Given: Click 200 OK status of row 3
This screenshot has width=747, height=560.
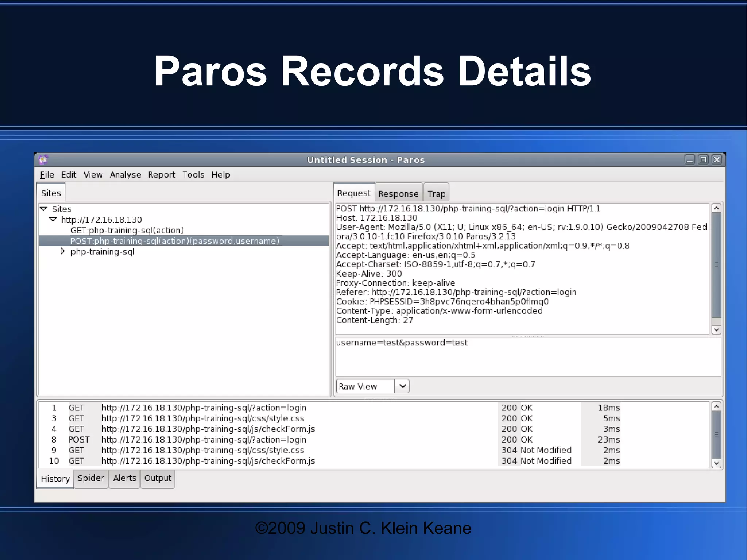Looking at the screenshot, I should (x=517, y=418).
